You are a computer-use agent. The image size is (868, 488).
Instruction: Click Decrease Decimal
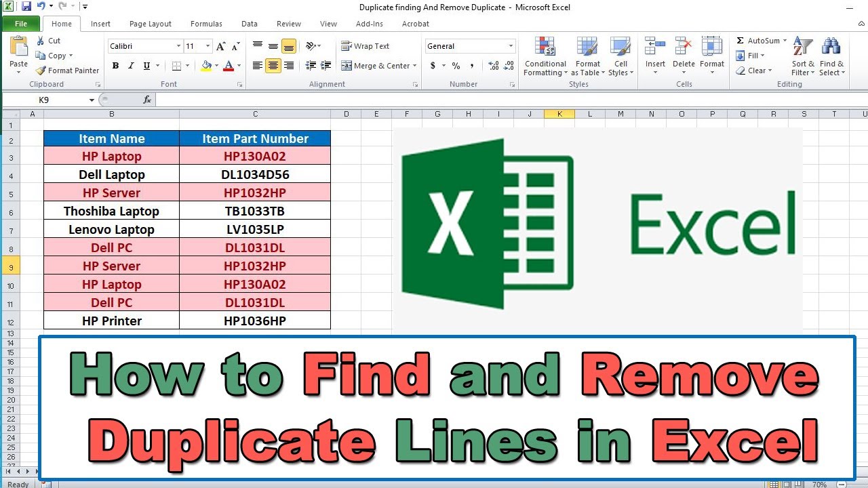(509, 66)
